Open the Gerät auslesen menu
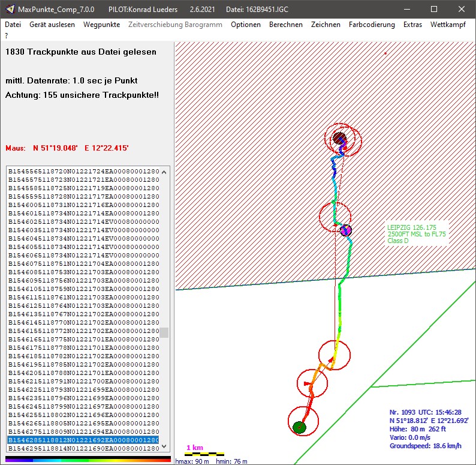Viewport: 476px width, 465px height. pyautogui.click(x=52, y=25)
